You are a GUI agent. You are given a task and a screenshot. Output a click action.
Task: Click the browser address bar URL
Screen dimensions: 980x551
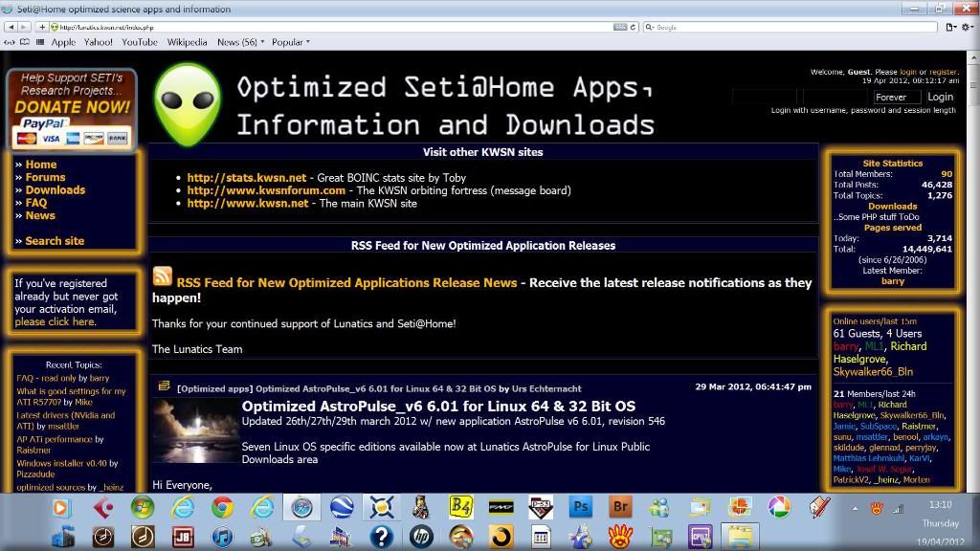pos(331,27)
